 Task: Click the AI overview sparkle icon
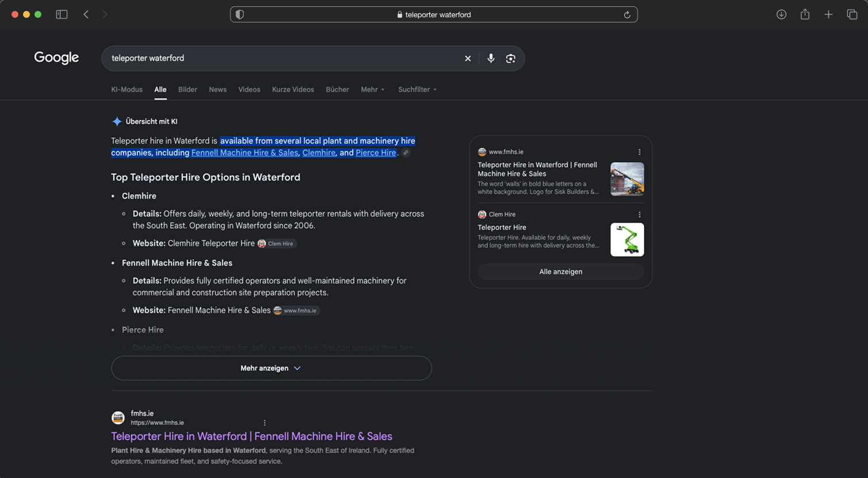[117, 121]
